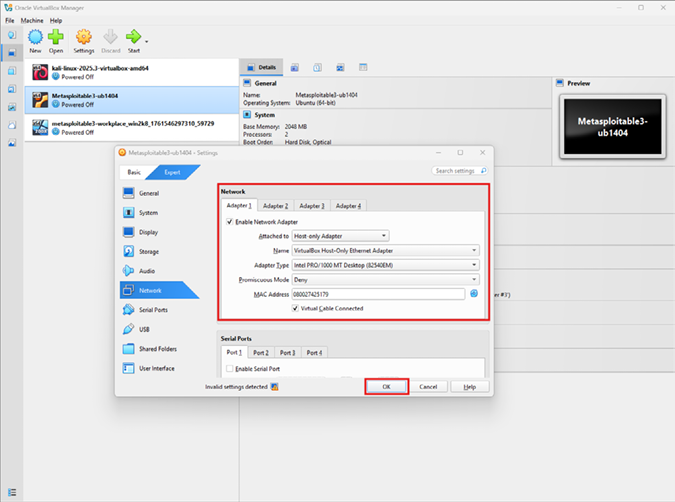Click the search settings magnifier icon

click(483, 171)
